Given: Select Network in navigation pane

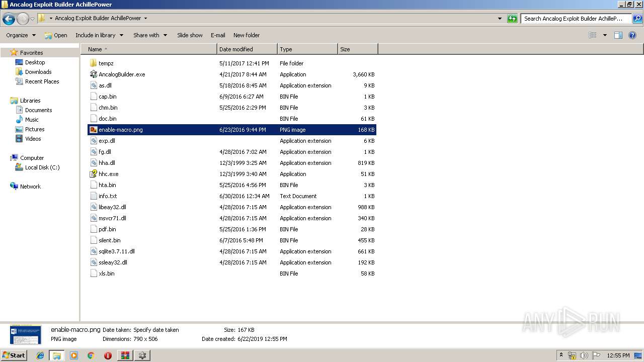Looking at the screenshot, I should 30,187.
